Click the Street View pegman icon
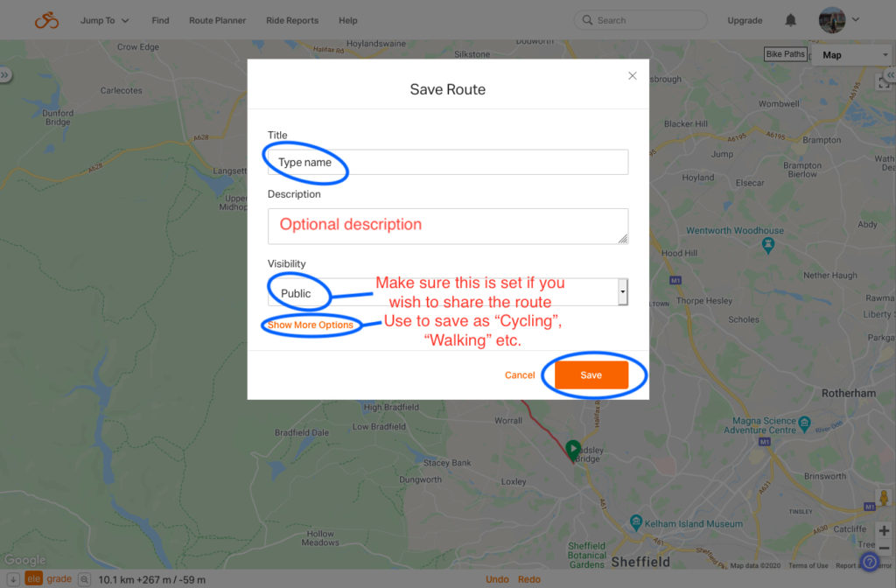Screen dimensions: 896x588 click(x=884, y=498)
